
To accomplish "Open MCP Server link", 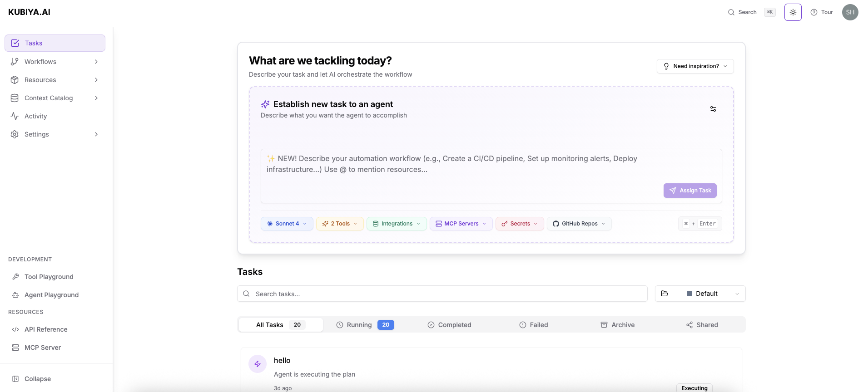I will point(43,348).
